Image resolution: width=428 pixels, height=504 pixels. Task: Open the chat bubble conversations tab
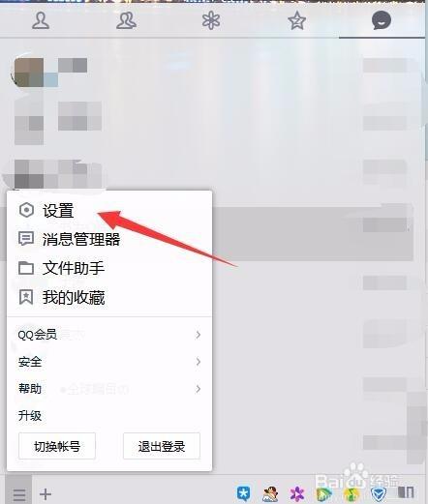point(382,20)
